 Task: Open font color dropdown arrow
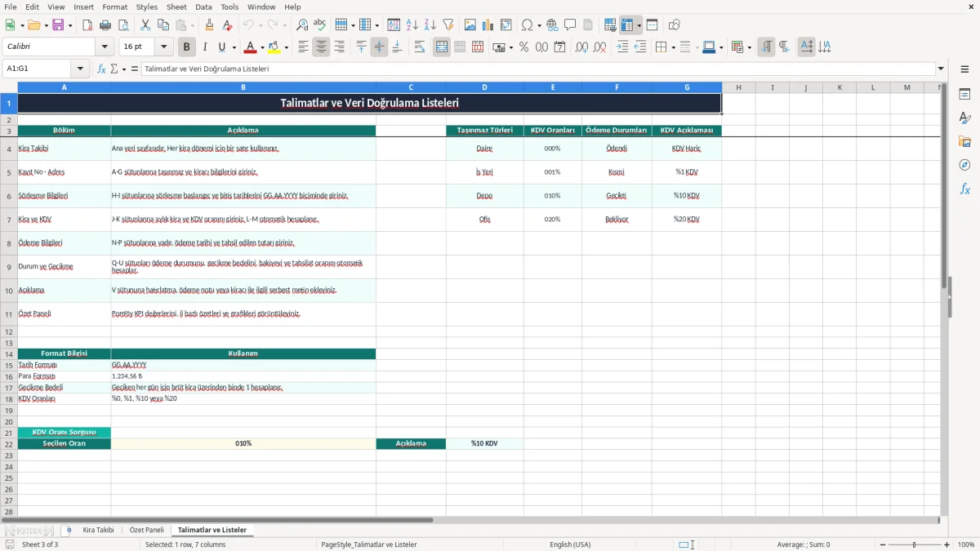(262, 47)
